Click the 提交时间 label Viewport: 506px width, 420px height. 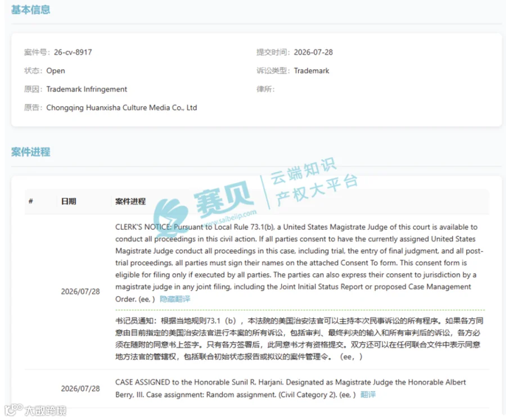coord(273,52)
